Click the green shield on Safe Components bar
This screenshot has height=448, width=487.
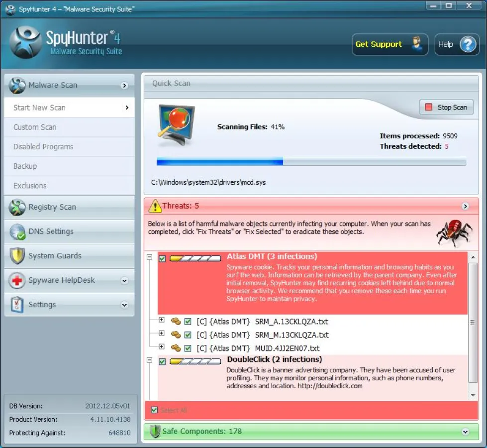point(155,431)
